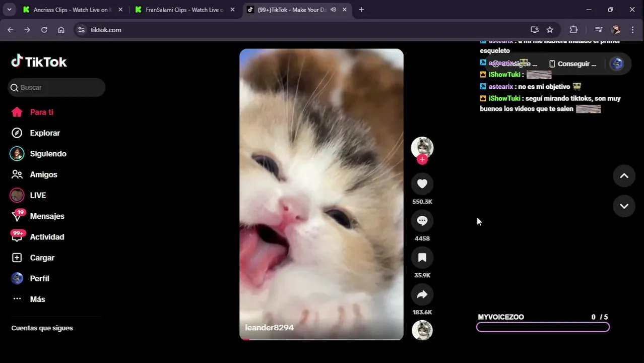Close the FranSalami Clips tab
The height and width of the screenshot is (363, 644).
pyautogui.click(x=232, y=10)
